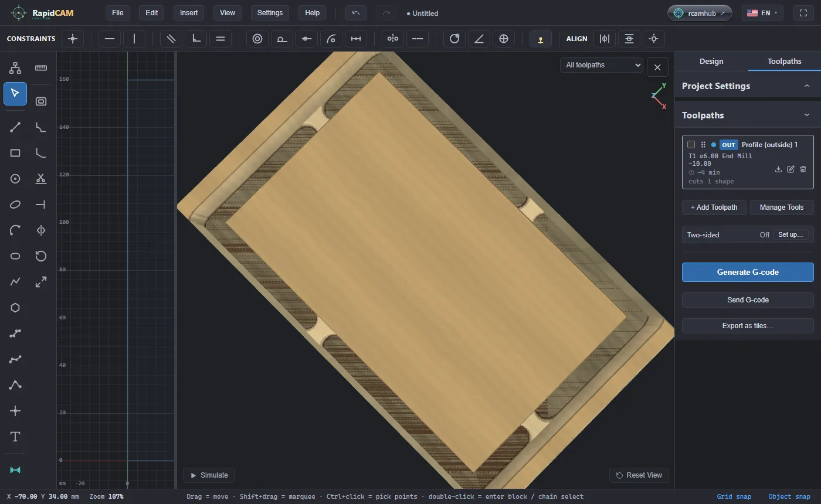Open the Insert menu

pyautogui.click(x=189, y=13)
